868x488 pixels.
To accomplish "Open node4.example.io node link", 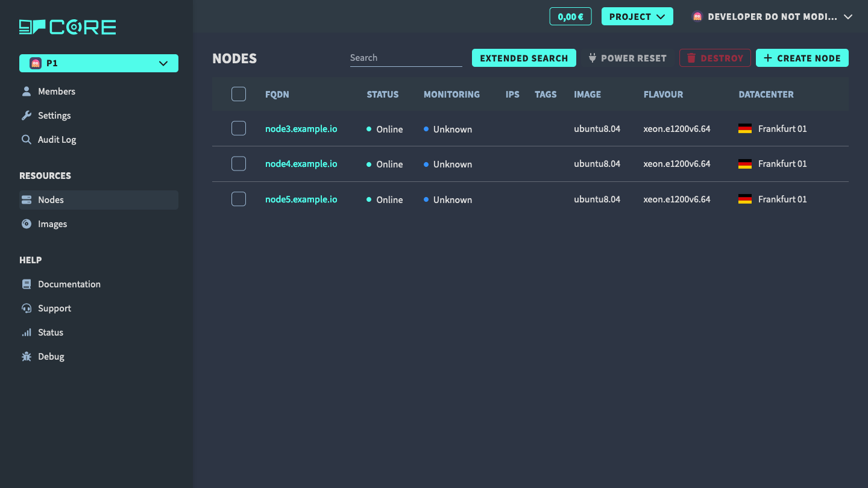I will [301, 164].
